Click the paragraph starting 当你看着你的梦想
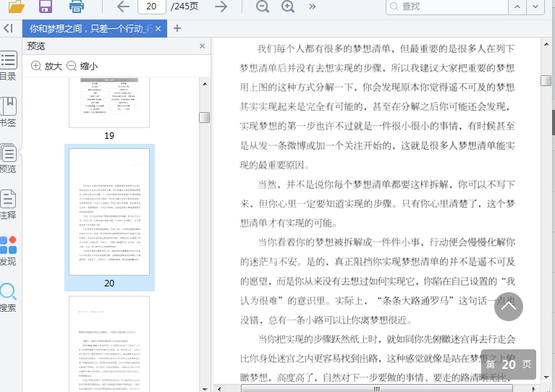The width and height of the screenshot is (555, 392). tap(377, 281)
